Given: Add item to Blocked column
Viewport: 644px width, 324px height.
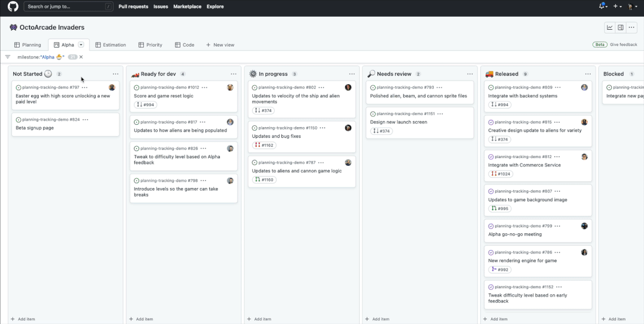Looking at the screenshot, I should click(613, 319).
